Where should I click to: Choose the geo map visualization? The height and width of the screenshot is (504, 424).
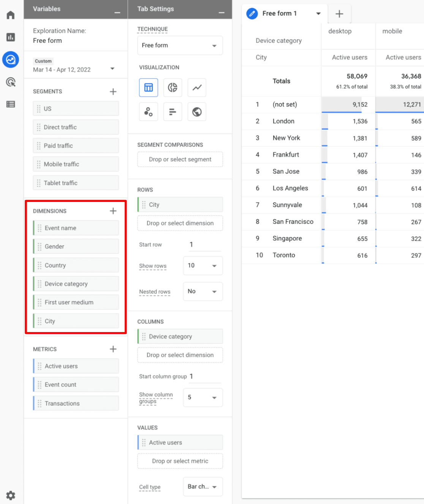[x=197, y=112]
